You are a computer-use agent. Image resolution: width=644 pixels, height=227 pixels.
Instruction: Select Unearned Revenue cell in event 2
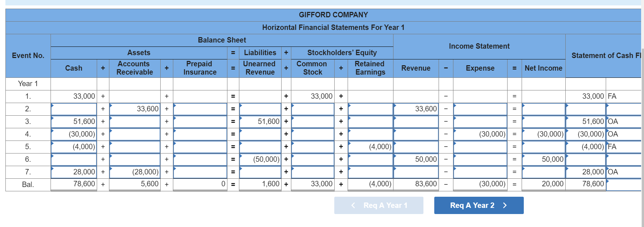(260, 109)
